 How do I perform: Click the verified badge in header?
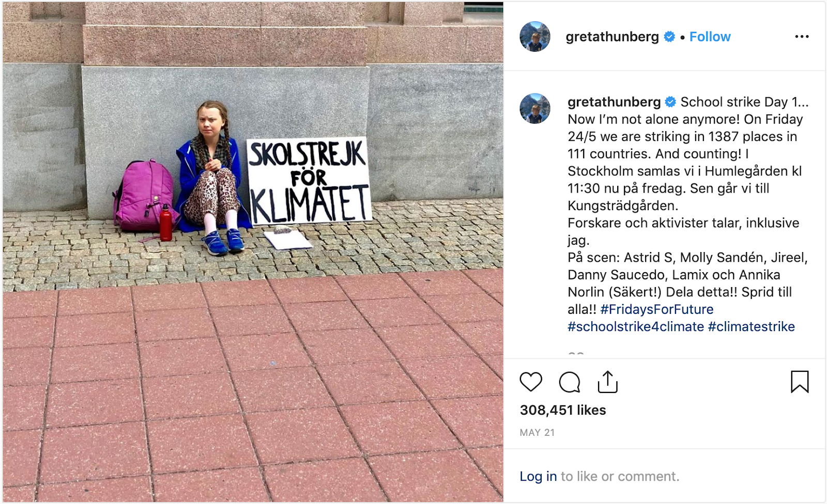[x=669, y=37]
